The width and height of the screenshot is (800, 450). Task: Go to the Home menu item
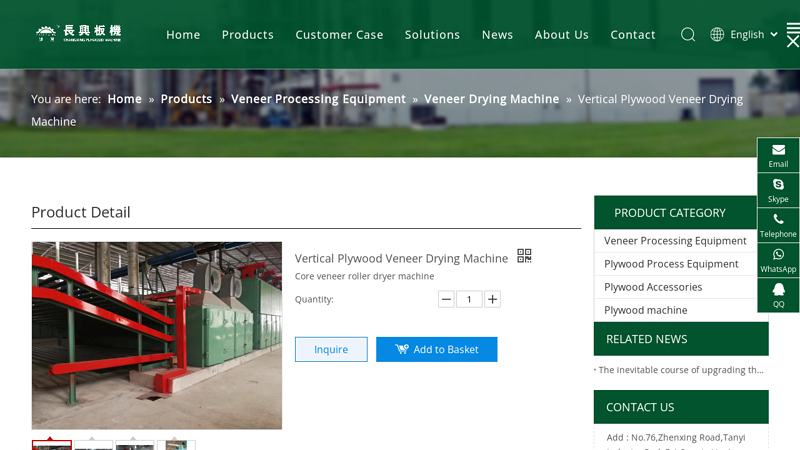pyautogui.click(x=183, y=35)
